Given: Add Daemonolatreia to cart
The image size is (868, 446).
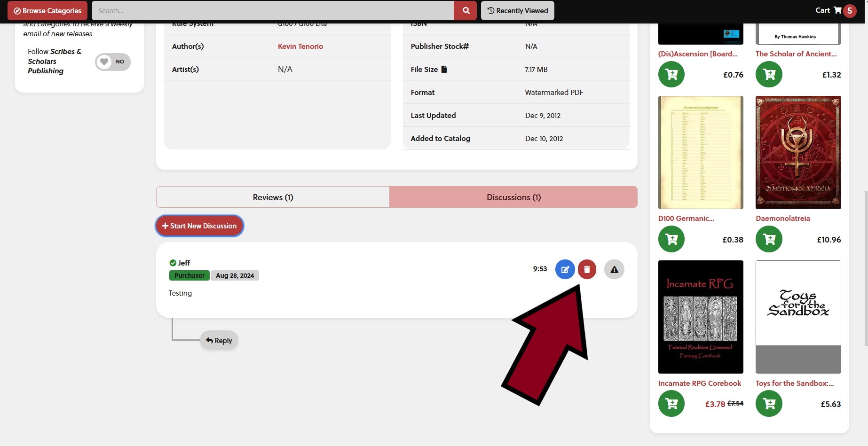Looking at the screenshot, I should click(769, 239).
